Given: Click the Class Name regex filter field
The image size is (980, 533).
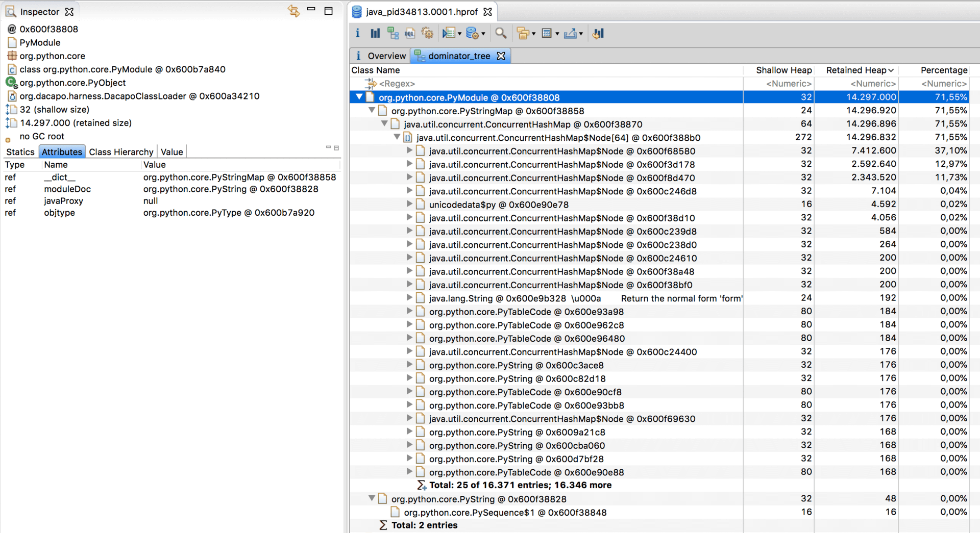Looking at the screenshot, I should [546, 84].
